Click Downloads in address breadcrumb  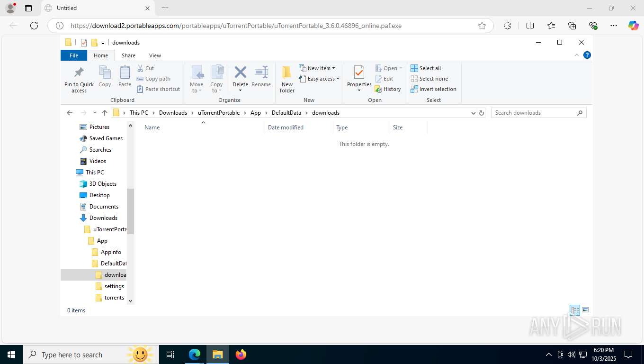tap(173, 113)
